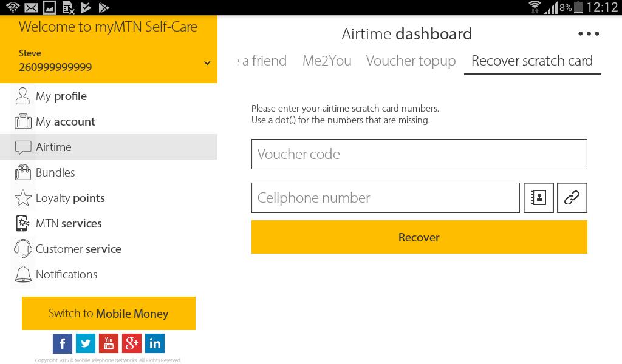The width and height of the screenshot is (622, 364).
Task: Open MTN's Facebook page
Action: (63, 343)
